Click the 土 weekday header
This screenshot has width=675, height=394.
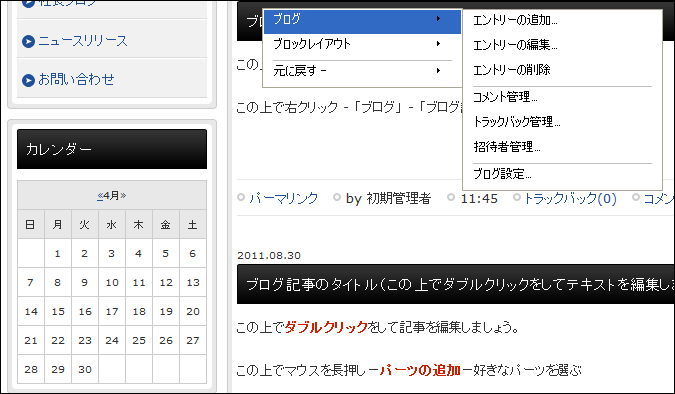point(193,224)
